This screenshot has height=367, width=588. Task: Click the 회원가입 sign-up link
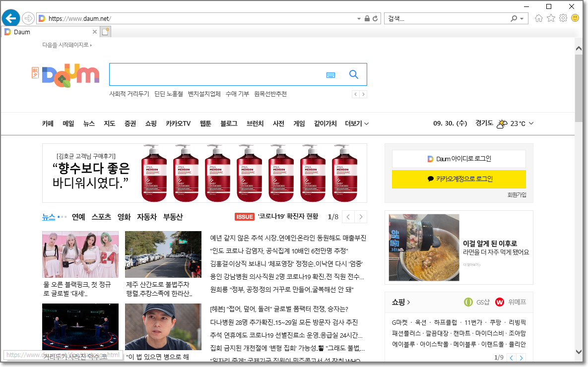[x=517, y=195]
